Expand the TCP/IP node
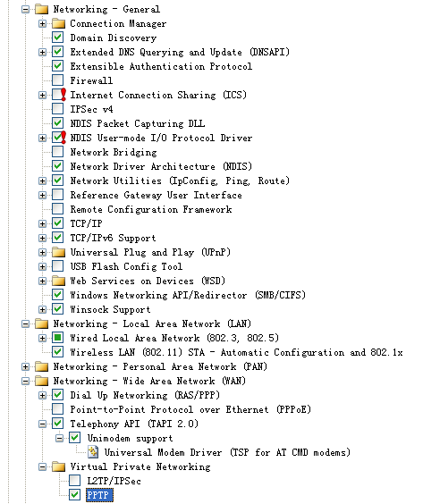Image resolution: width=423 pixels, height=504 pixels. (x=42, y=223)
